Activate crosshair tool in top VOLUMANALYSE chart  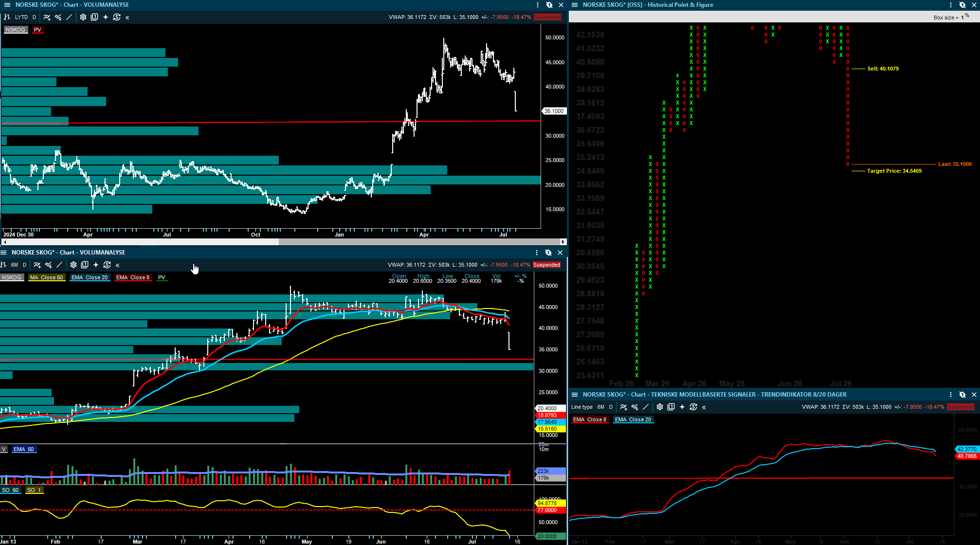pyautogui.click(x=106, y=17)
